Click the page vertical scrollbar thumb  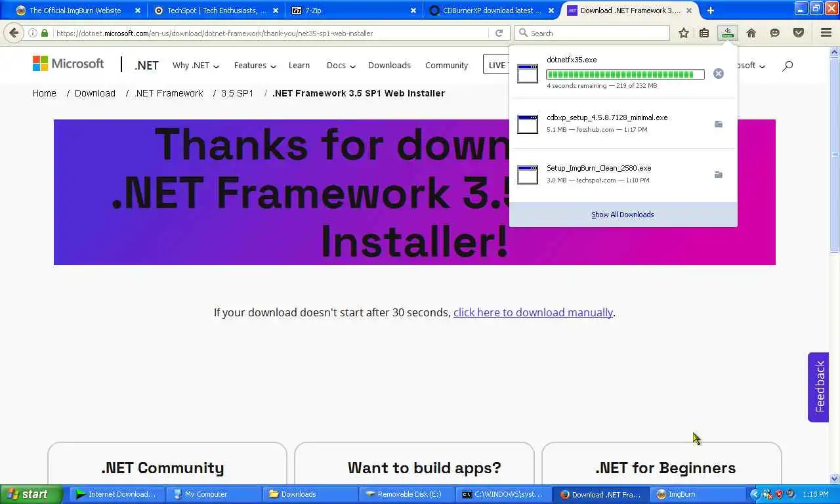[835, 154]
